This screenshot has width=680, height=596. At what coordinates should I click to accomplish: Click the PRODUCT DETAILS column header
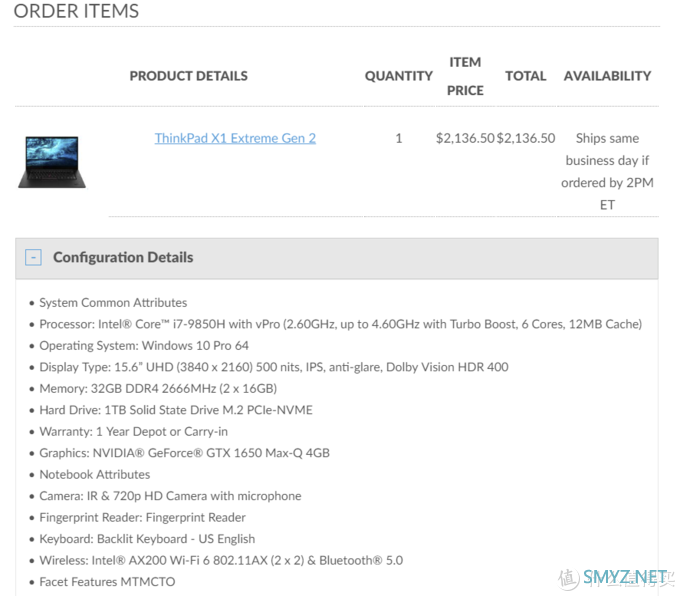[189, 76]
